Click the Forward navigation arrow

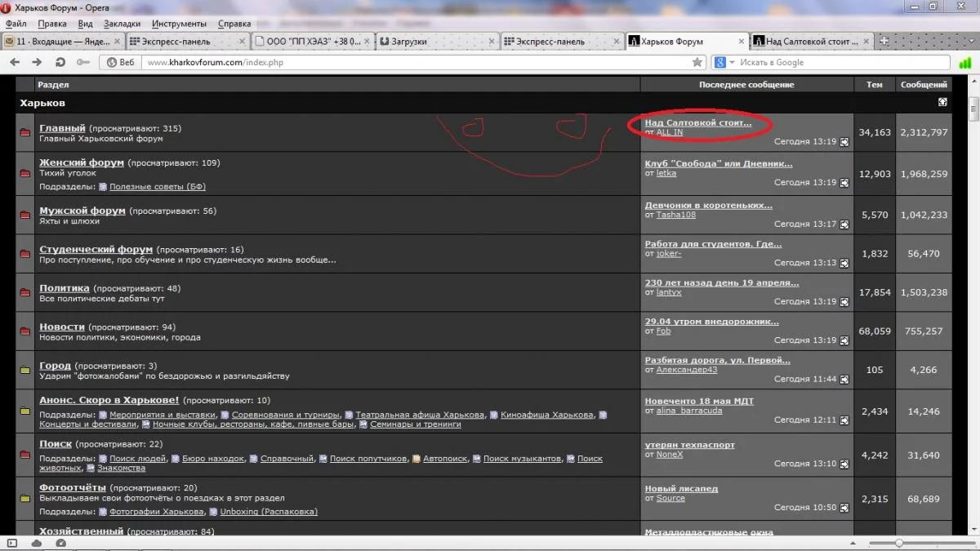pyautogui.click(x=37, y=62)
